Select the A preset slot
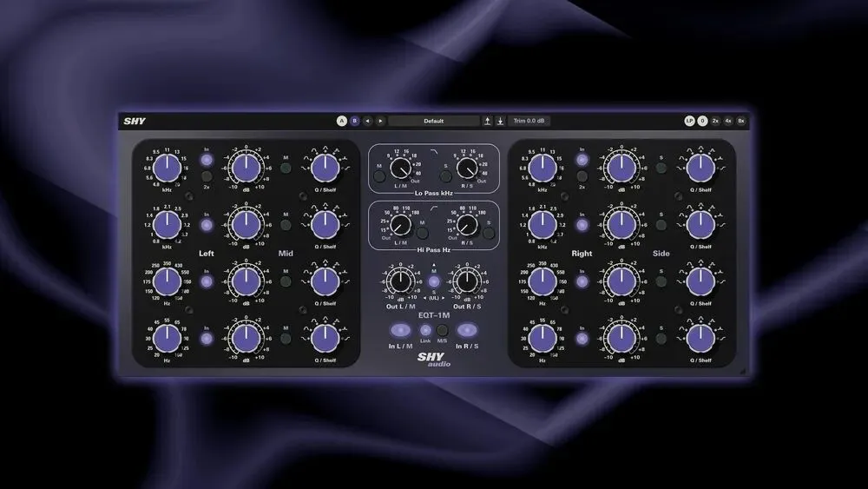The height and width of the screenshot is (489, 868). click(x=341, y=121)
